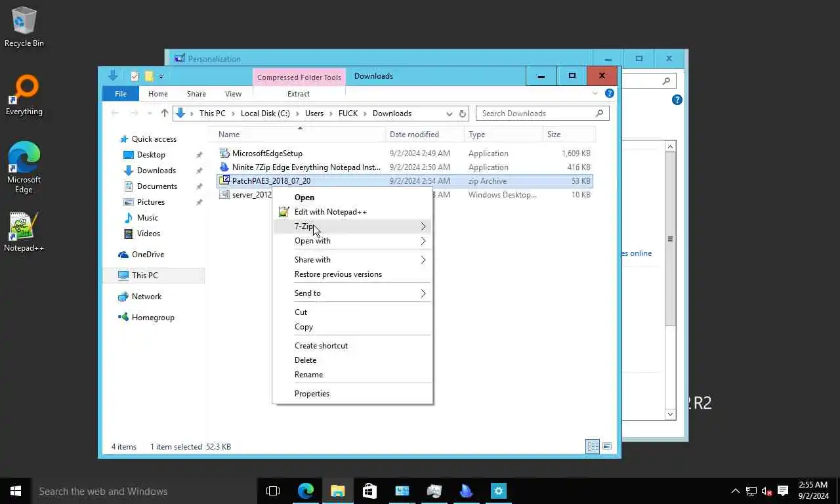Image resolution: width=840 pixels, height=504 pixels.
Task: Go up one folder level arrow
Action: [x=165, y=114]
